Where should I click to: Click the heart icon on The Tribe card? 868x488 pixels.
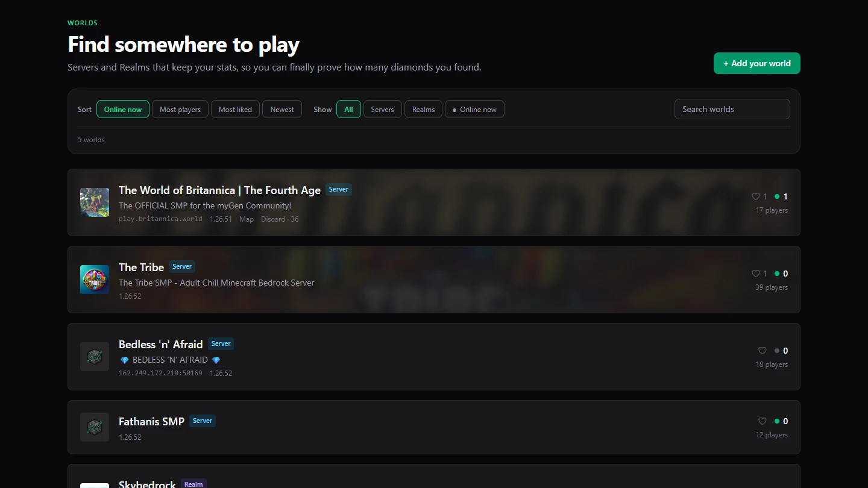pos(755,274)
